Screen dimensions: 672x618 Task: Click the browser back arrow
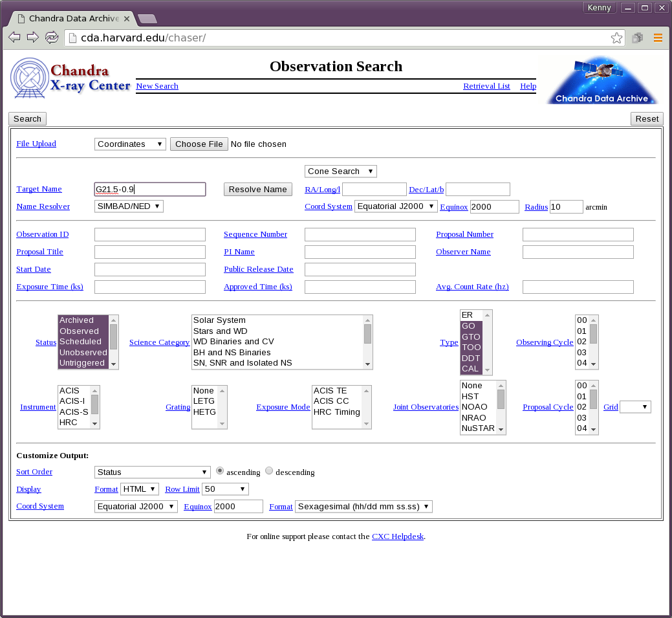coord(14,38)
